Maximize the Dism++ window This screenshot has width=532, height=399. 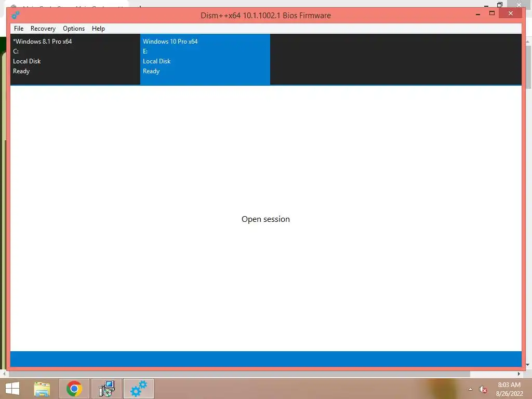[x=492, y=14]
